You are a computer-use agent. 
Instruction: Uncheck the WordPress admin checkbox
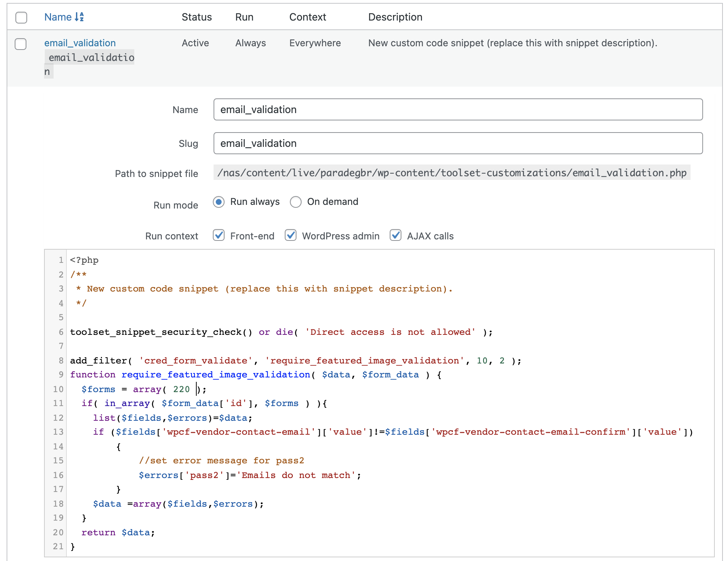point(291,235)
